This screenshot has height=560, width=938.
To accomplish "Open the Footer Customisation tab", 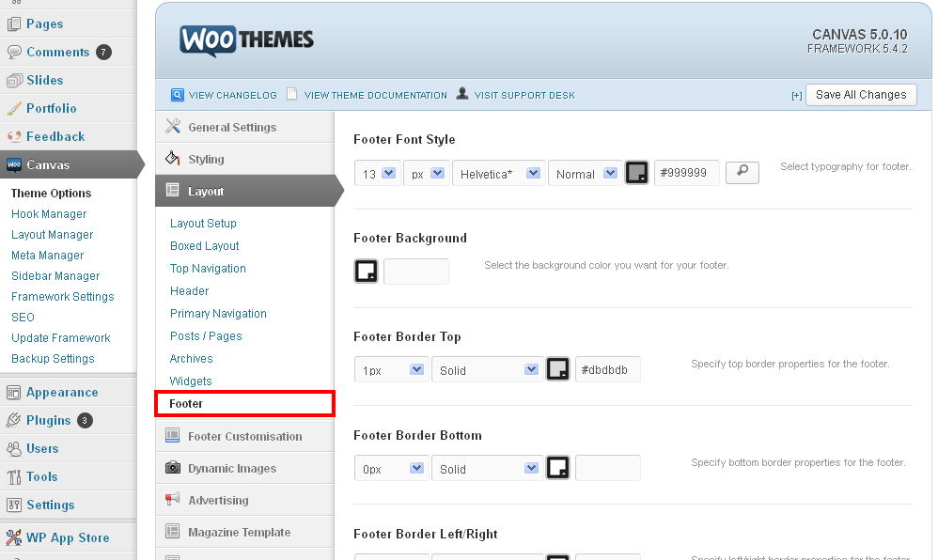I will click(244, 436).
